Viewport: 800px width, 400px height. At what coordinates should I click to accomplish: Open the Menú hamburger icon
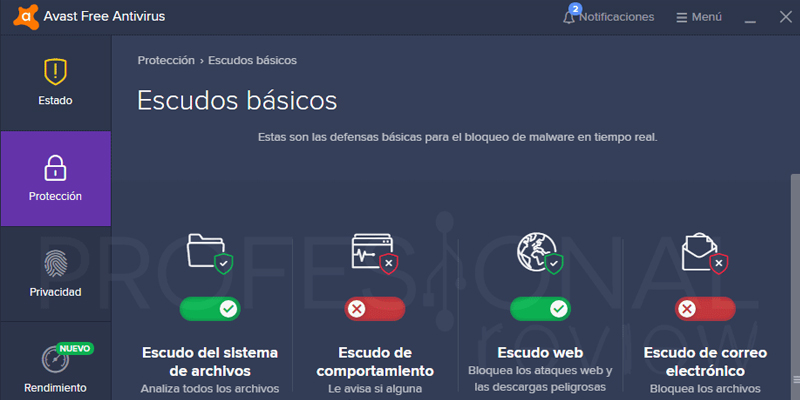(x=681, y=17)
